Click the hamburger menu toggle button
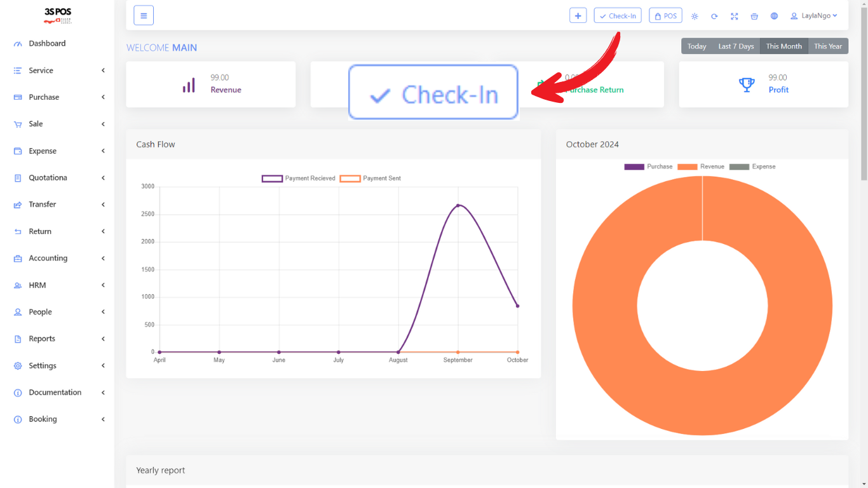This screenshot has width=868, height=488. coord(144,16)
